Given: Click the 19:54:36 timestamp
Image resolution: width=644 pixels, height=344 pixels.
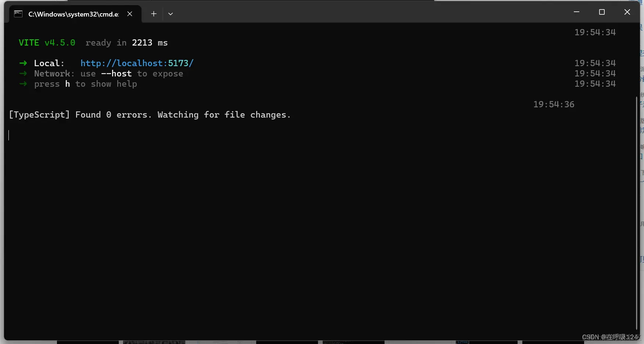Looking at the screenshot, I should [x=554, y=104].
